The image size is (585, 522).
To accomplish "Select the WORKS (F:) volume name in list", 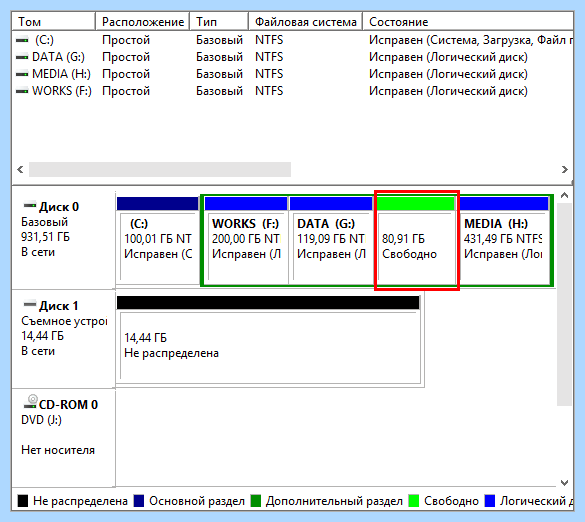I will coord(62,91).
